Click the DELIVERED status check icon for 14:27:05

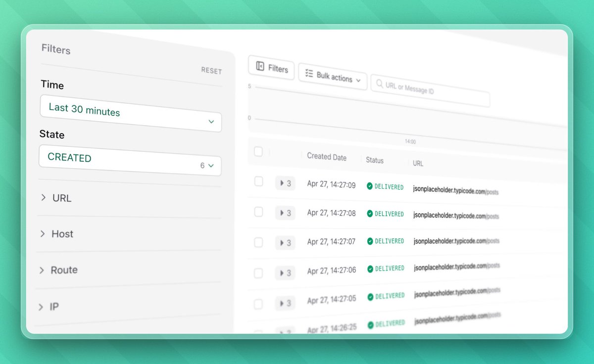click(x=370, y=296)
